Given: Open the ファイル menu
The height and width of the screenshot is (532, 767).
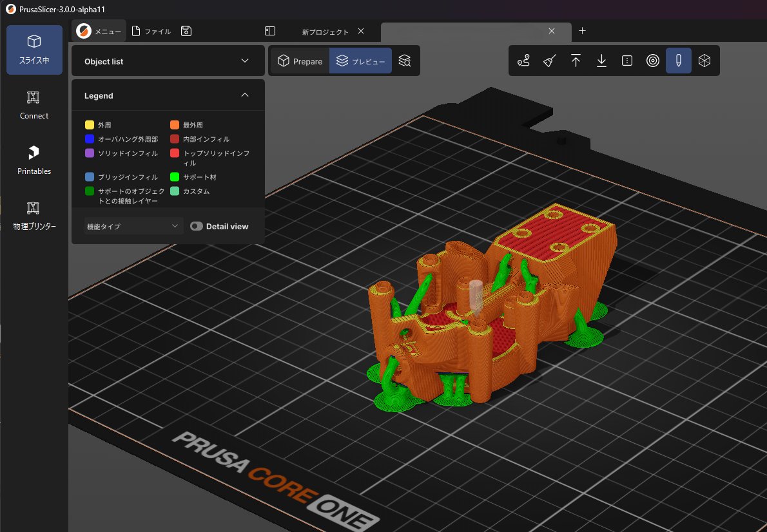Looking at the screenshot, I should point(151,32).
